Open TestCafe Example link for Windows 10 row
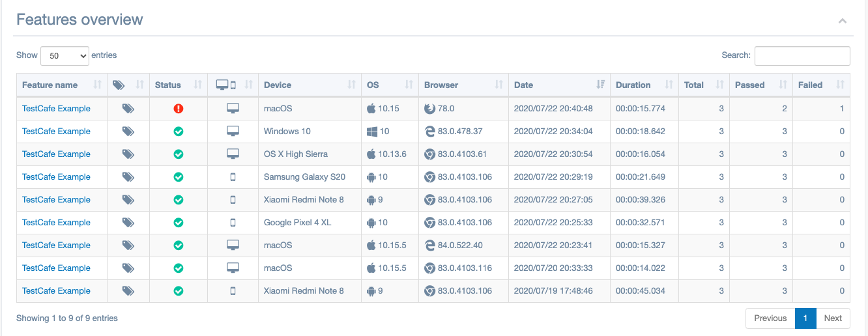The height and width of the screenshot is (336, 868). coord(56,131)
